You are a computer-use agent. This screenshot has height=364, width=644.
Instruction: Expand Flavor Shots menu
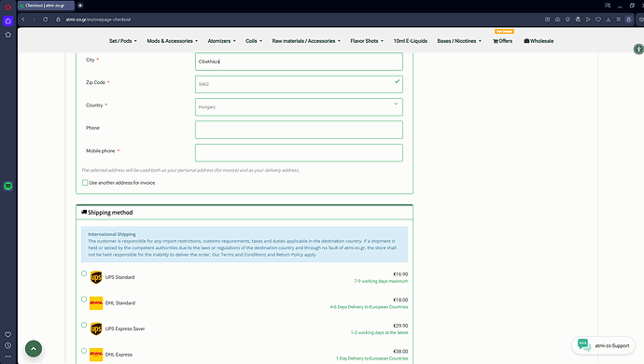[x=367, y=41]
